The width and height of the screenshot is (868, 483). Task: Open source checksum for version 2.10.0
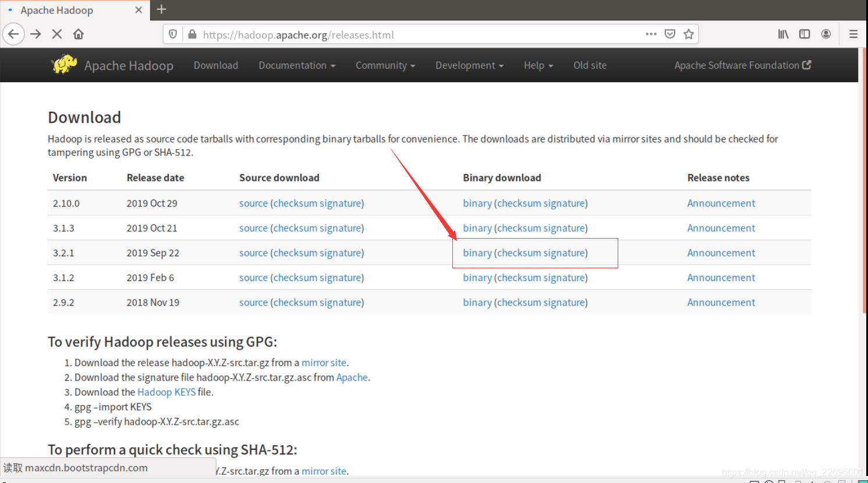point(295,203)
